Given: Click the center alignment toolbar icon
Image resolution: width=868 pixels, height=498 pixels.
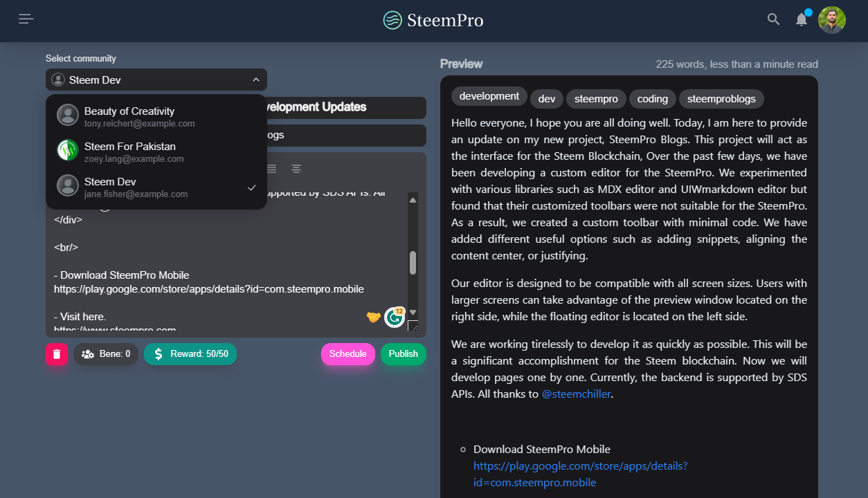Looking at the screenshot, I should pyautogui.click(x=296, y=169).
